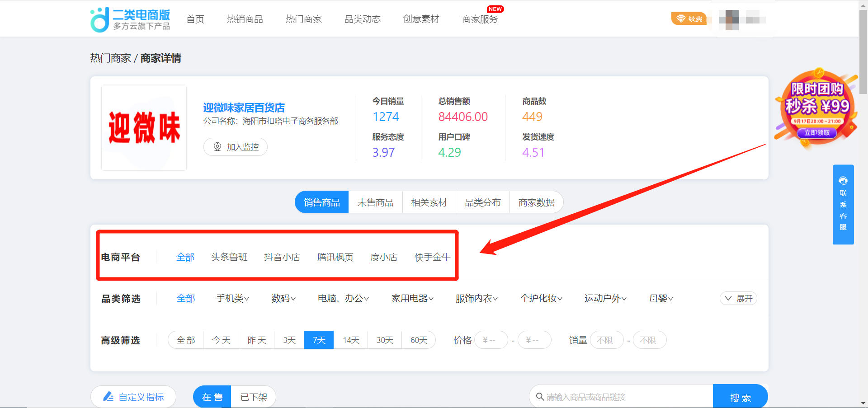868x408 pixels.
Task: Switch to the 已下架 products toggle
Action: (254, 397)
